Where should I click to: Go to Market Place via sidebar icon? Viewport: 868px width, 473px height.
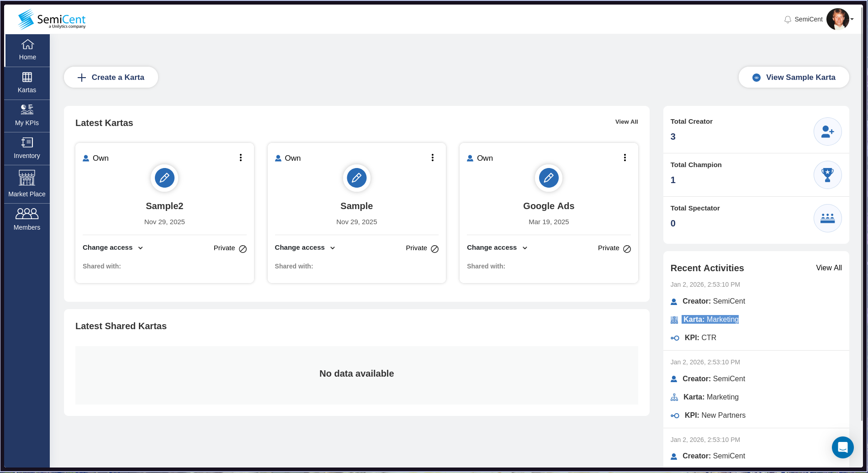tap(27, 184)
